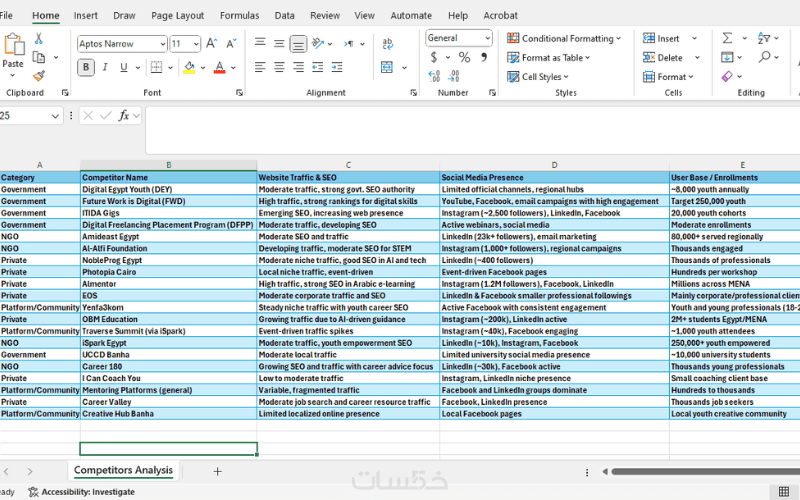800x500 pixels.
Task: Switch to the Formulas tab
Action: 240,16
